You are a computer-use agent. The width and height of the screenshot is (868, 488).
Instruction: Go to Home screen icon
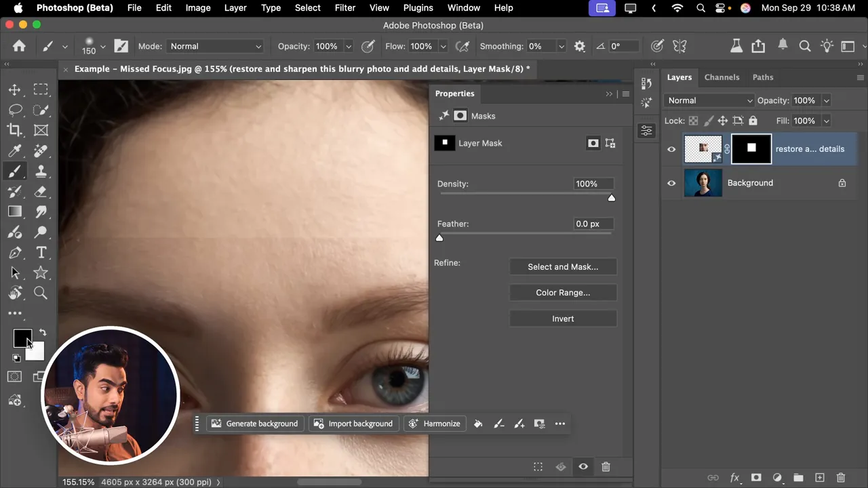[19, 46]
